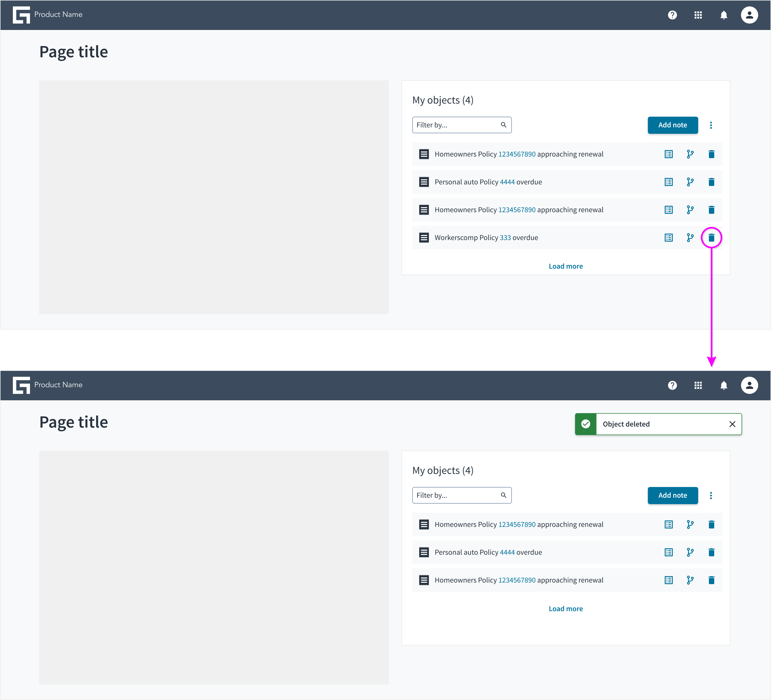Viewport: 771px width, 700px height.
Task: Open the kebab menu beside bottom Add note
Action: coord(711,496)
